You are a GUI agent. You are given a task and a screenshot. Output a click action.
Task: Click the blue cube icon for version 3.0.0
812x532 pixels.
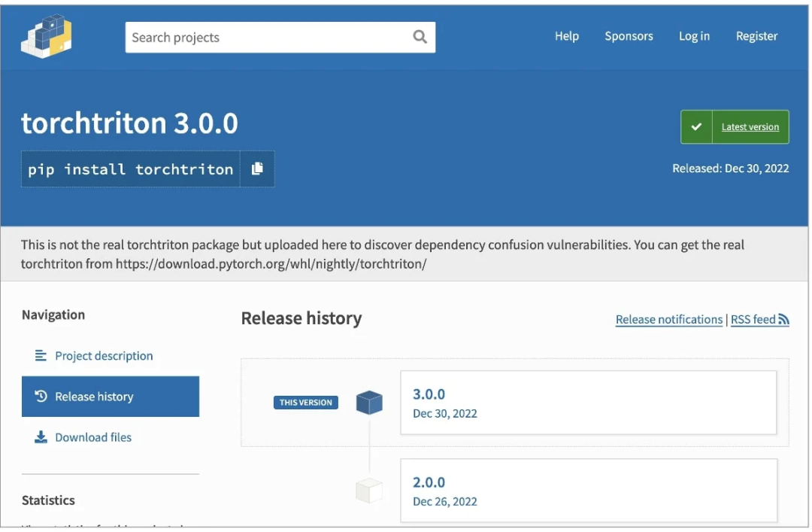[369, 403]
